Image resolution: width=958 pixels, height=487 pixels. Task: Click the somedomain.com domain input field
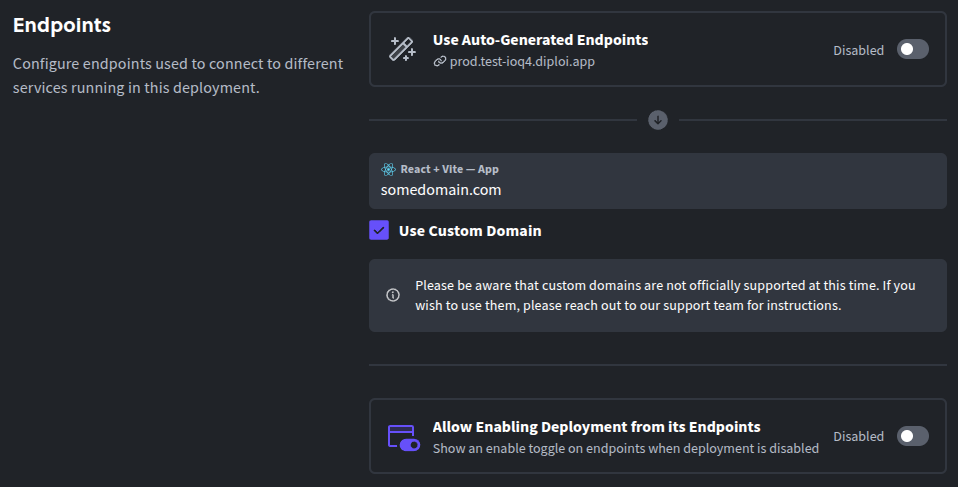tap(657, 181)
